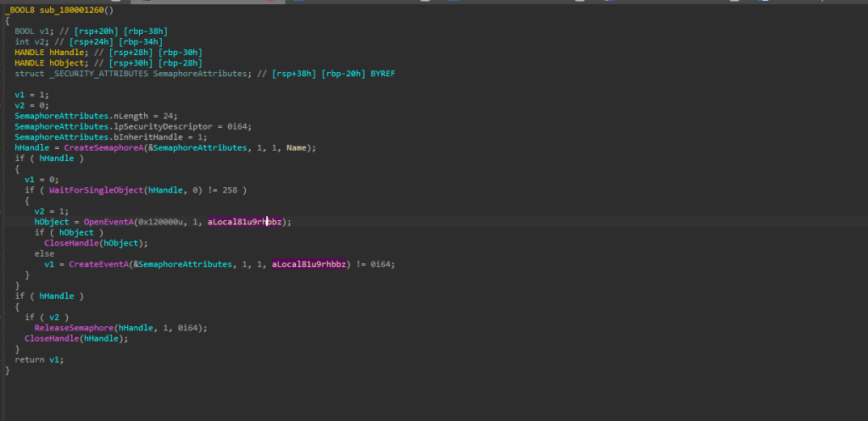Click hObject in the HANDLE hObject declaration
Screen dimensions: 868x421
click(x=66, y=63)
